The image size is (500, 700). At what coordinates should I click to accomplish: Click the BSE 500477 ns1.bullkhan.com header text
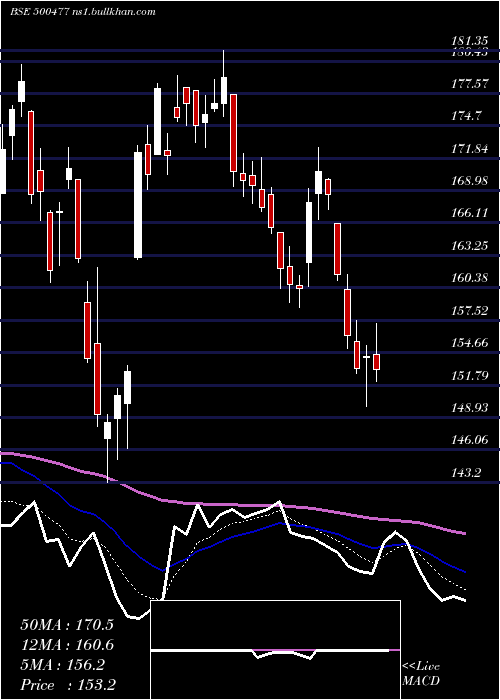click(83, 12)
